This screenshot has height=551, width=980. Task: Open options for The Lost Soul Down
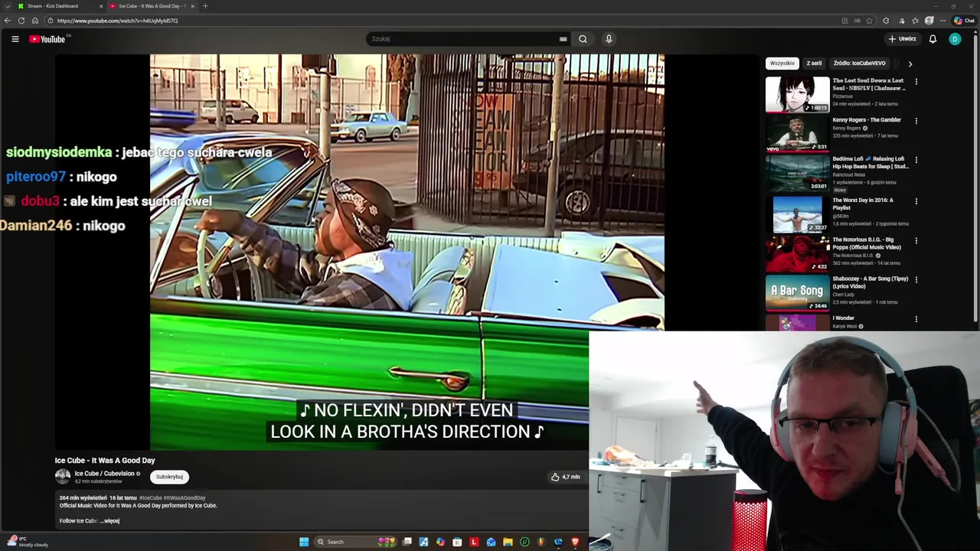(x=916, y=81)
